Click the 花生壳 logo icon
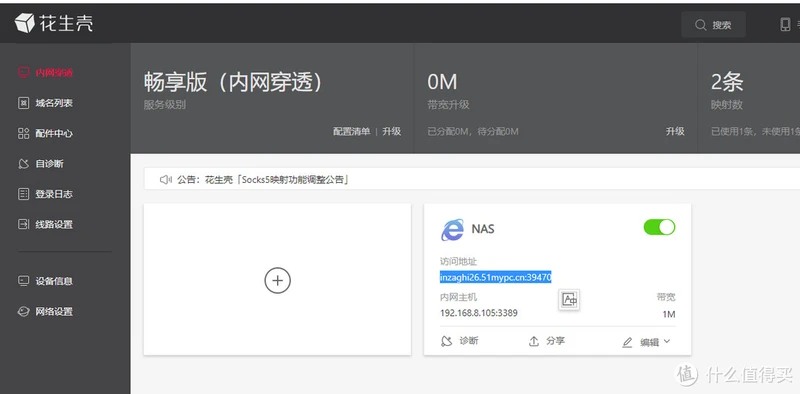The width and height of the screenshot is (800, 394). [24, 23]
